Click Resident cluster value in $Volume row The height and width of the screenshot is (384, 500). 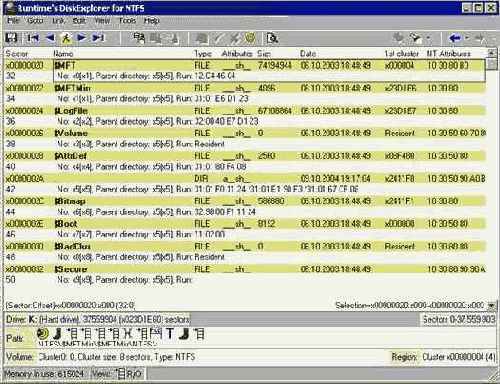coord(399,133)
